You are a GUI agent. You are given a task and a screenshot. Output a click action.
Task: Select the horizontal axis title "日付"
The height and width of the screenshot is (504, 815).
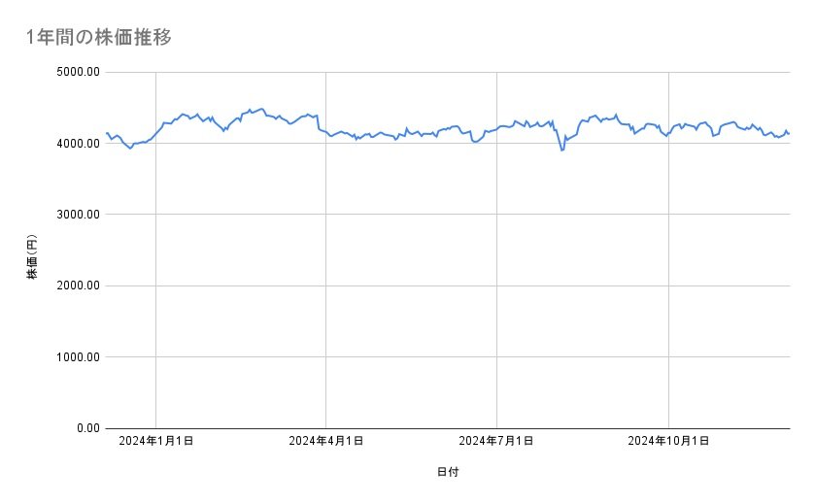[x=448, y=473]
